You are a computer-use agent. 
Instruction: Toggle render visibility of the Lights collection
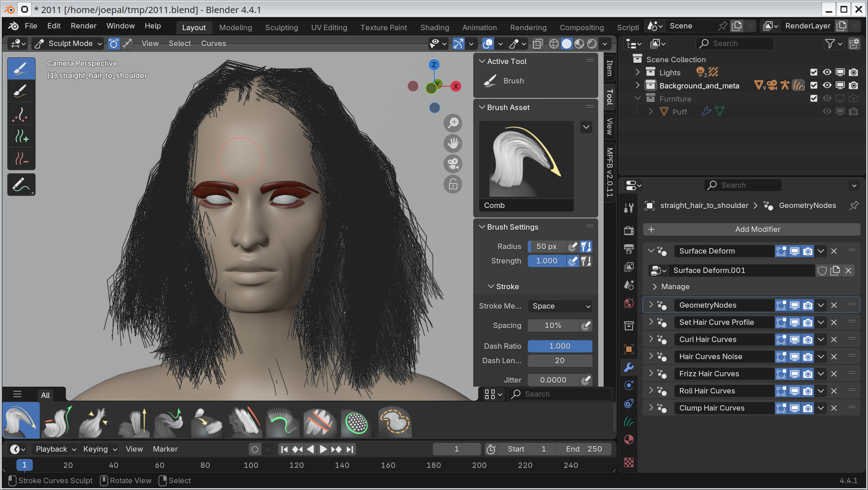coord(853,72)
